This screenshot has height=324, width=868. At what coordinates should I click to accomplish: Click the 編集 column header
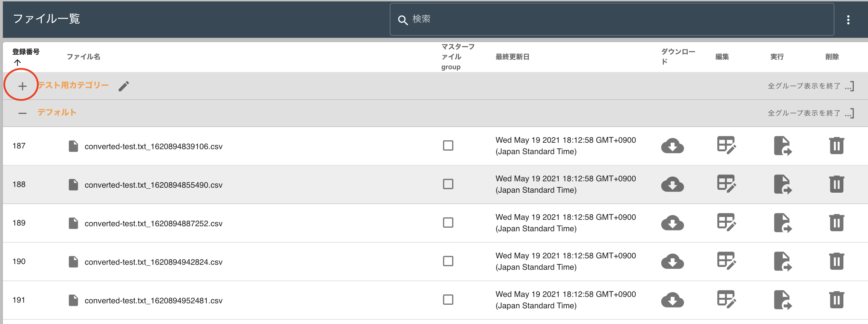tap(722, 57)
